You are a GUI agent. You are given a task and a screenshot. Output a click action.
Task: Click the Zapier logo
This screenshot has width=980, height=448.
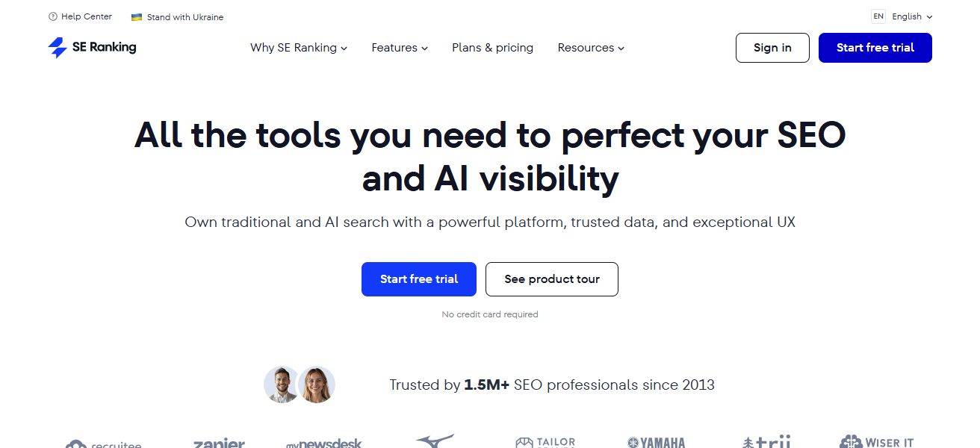tap(219, 444)
